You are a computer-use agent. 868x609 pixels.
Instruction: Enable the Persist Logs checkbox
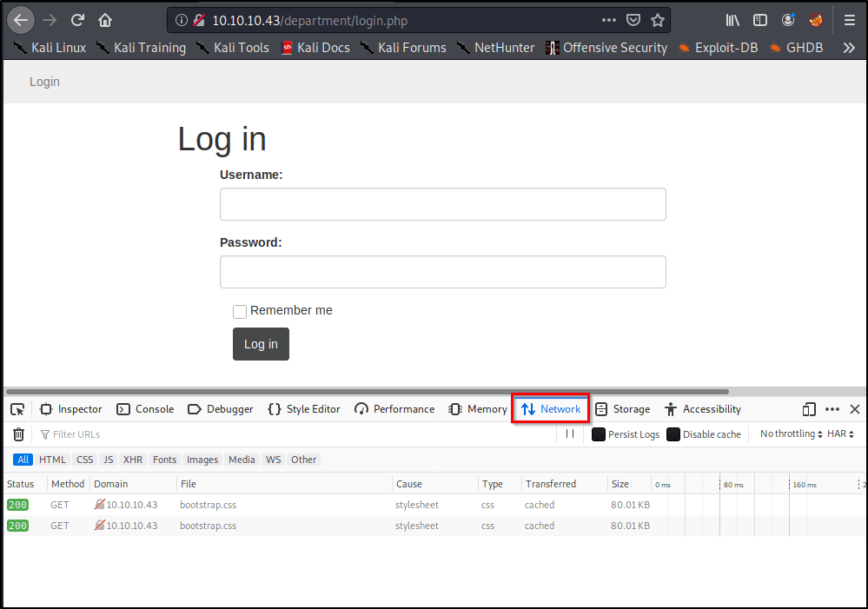(x=599, y=434)
